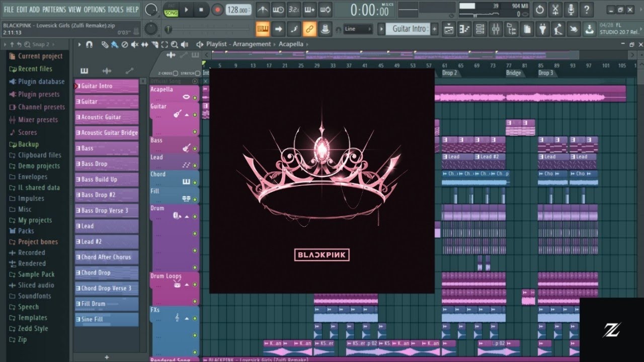Enable wait for input to start playing
This screenshot has width=644, height=362.
[278, 10]
